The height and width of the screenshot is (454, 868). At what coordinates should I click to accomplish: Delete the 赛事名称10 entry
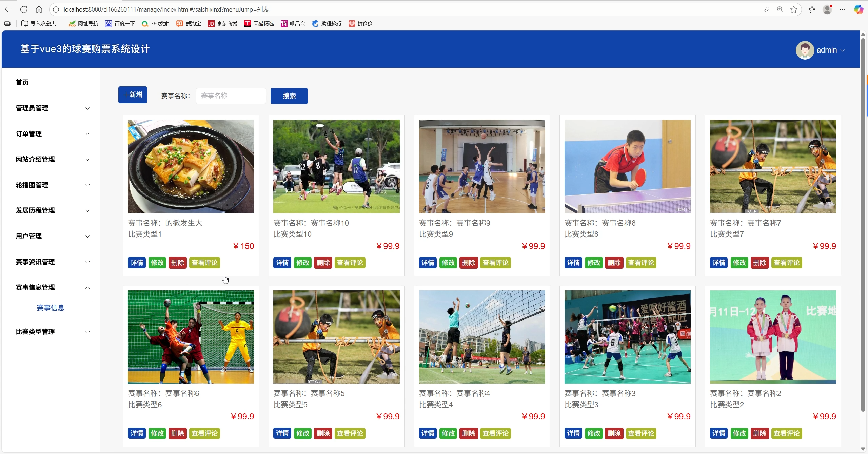[323, 263]
